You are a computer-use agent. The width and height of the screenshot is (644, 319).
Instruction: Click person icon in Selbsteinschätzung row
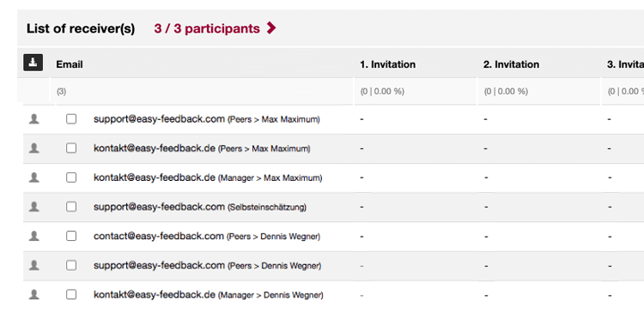pyautogui.click(x=34, y=207)
